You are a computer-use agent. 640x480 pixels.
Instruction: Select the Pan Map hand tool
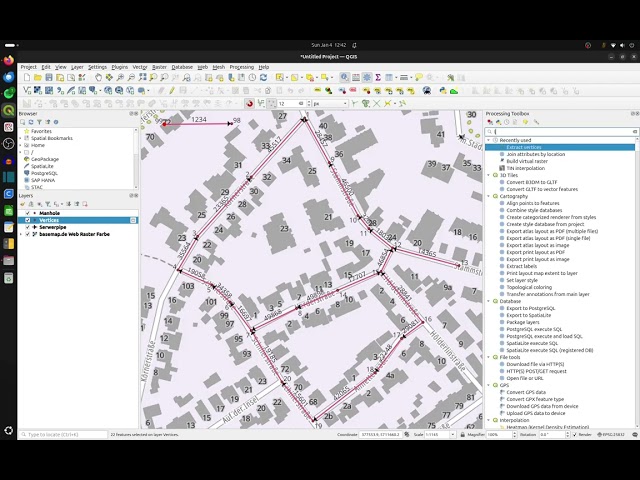pyautogui.click(x=98, y=78)
